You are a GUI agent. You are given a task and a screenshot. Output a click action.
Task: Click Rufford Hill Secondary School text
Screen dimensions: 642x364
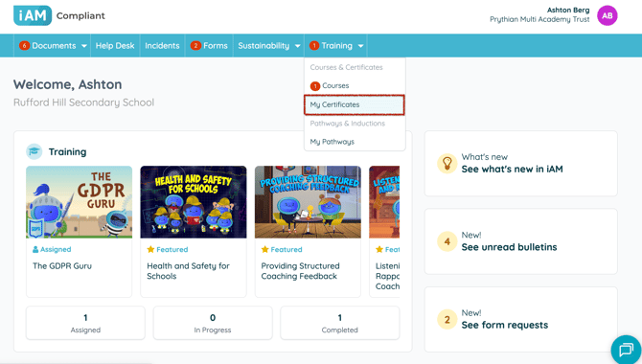83,102
